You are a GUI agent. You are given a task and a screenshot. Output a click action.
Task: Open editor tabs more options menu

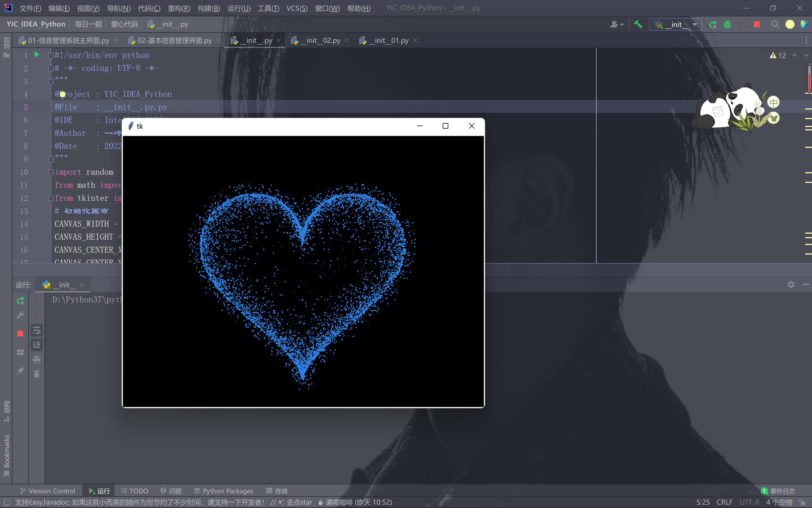coord(806,40)
